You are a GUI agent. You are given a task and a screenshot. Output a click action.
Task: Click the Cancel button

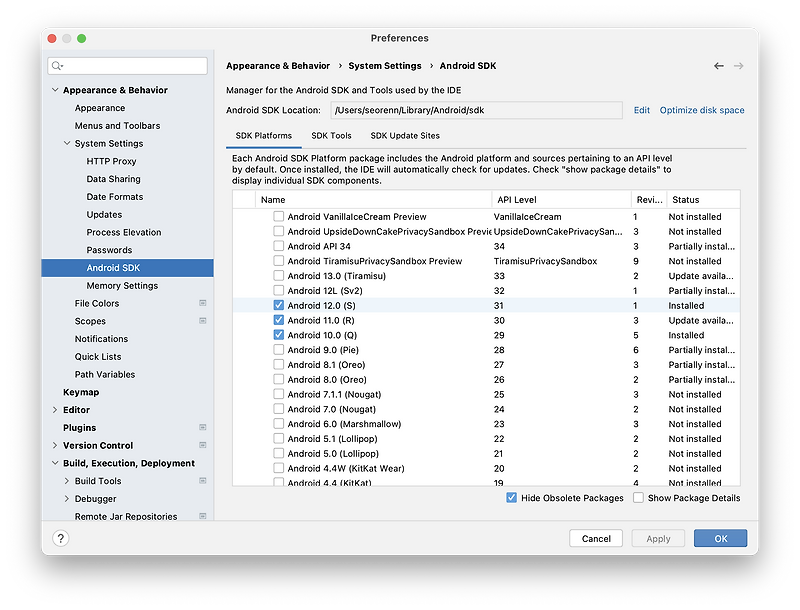596,539
